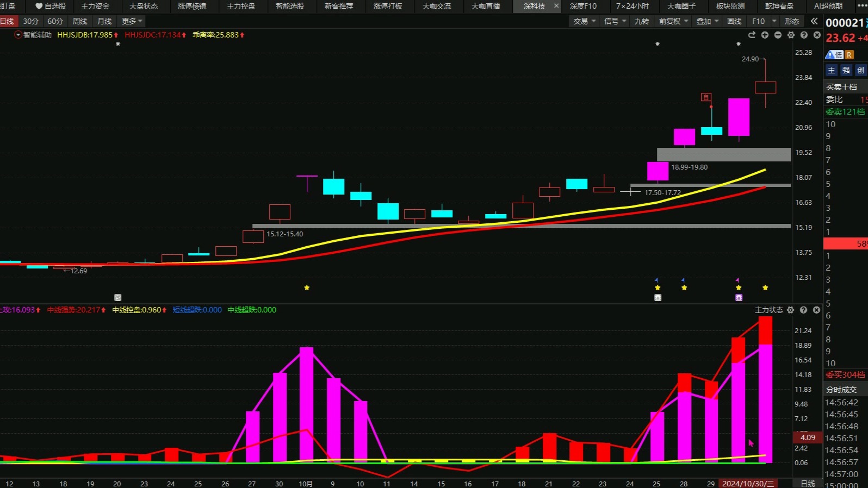Click yellow star marker under October candle
This screenshot has height=488, width=868.
tap(307, 287)
